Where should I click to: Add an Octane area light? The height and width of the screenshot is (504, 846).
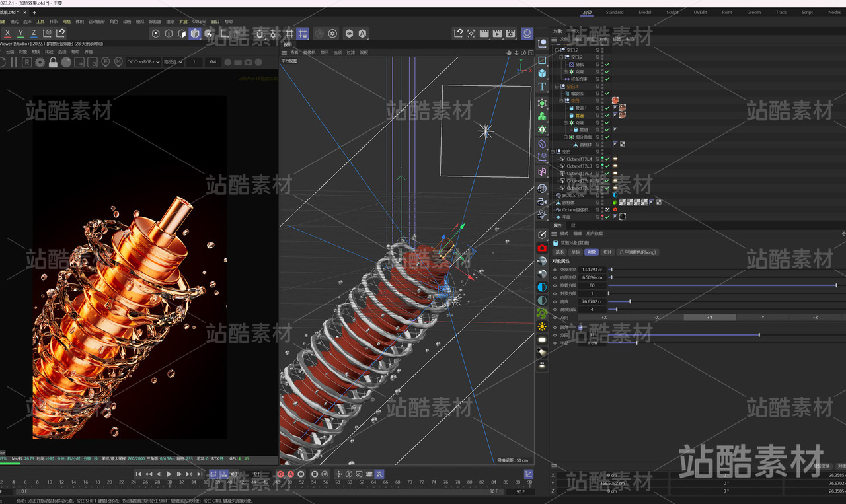[x=542, y=340]
